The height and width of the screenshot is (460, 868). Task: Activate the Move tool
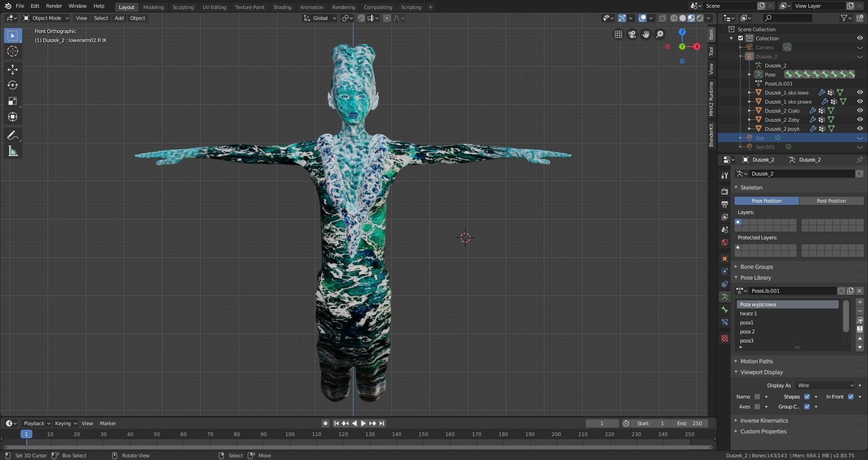[x=13, y=69]
